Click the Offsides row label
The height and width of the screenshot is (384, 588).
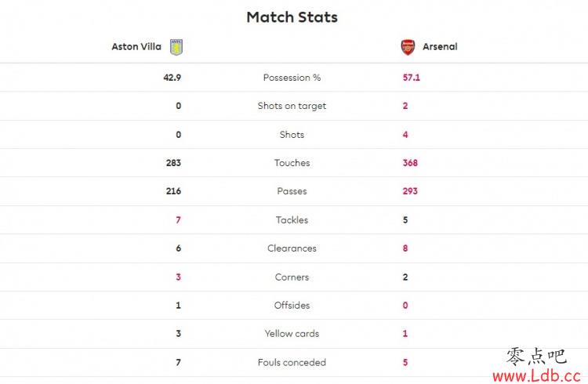[292, 306]
